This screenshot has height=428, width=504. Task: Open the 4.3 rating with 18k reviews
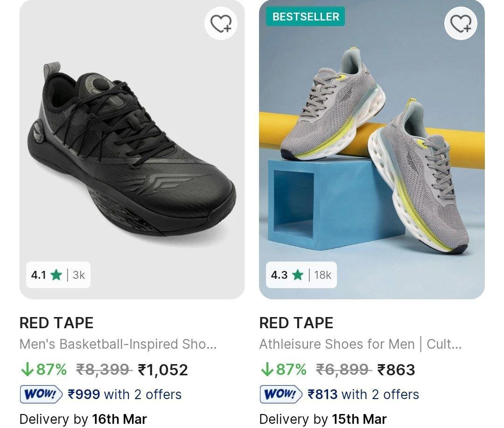click(301, 275)
